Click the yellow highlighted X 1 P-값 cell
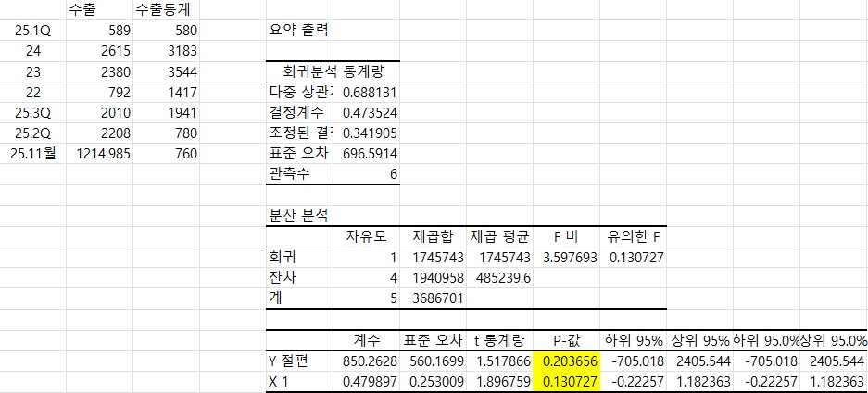The height and width of the screenshot is (393, 868). click(x=567, y=381)
